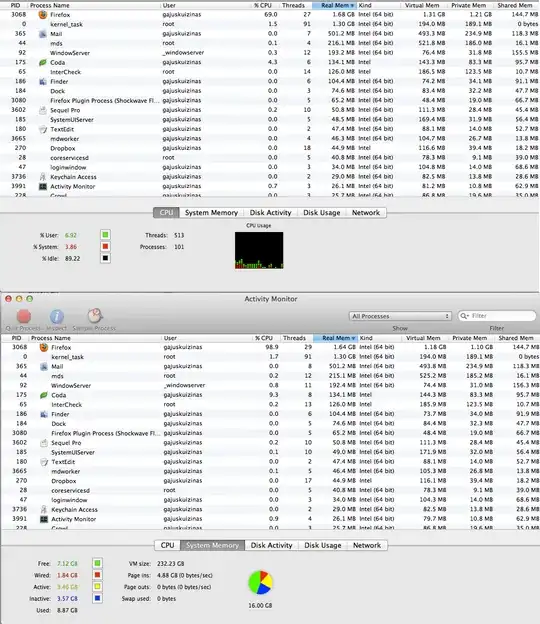Screen dimensions: 540x624
Task: Select WindowServer row with 192.4 MB real memory
Action: click(x=271, y=385)
